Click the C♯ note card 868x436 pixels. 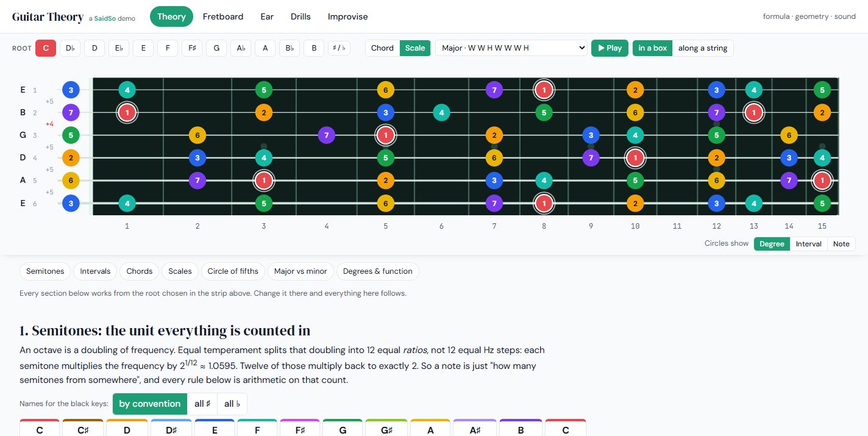click(x=83, y=428)
